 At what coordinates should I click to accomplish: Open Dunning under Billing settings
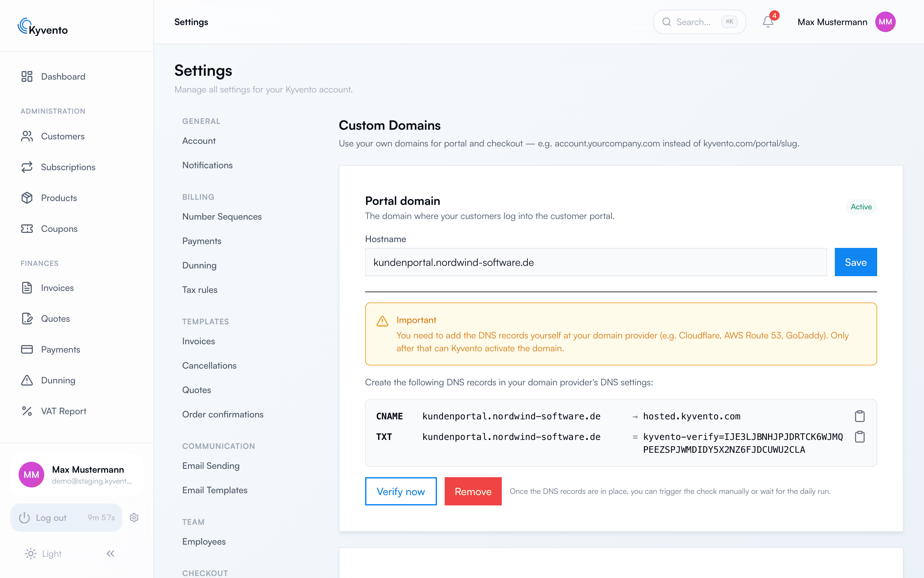[199, 265]
